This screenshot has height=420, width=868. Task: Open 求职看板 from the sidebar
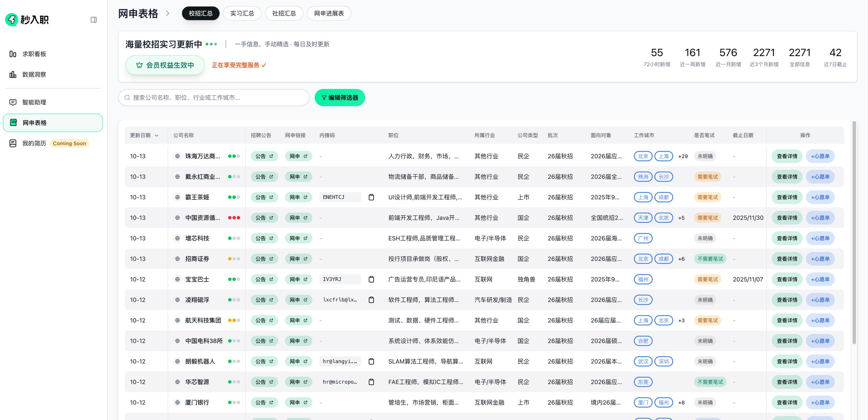pos(53,54)
